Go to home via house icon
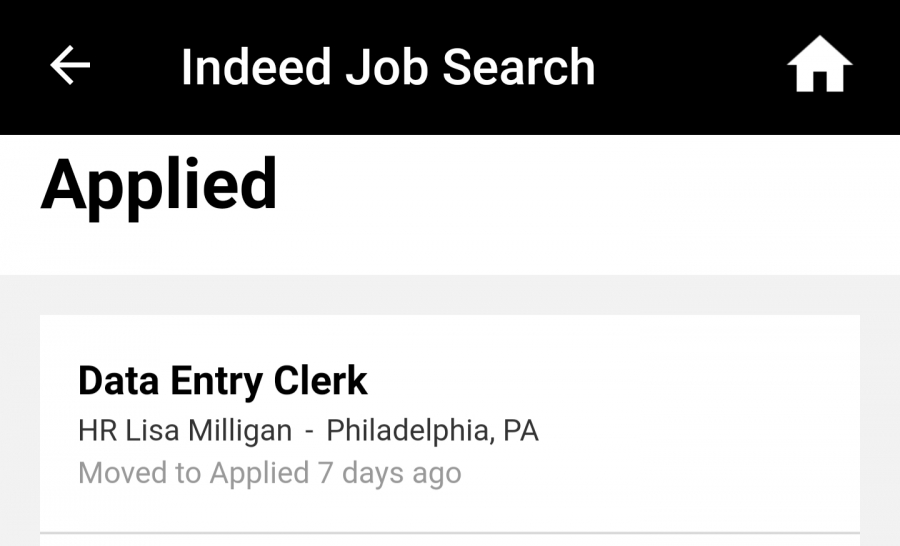The height and width of the screenshot is (546, 900). coord(819,64)
